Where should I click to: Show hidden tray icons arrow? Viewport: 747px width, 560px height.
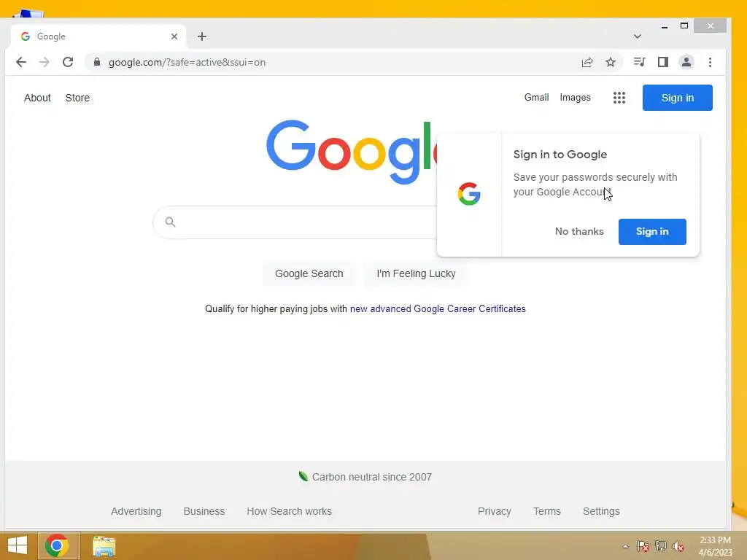(x=625, y=546)
